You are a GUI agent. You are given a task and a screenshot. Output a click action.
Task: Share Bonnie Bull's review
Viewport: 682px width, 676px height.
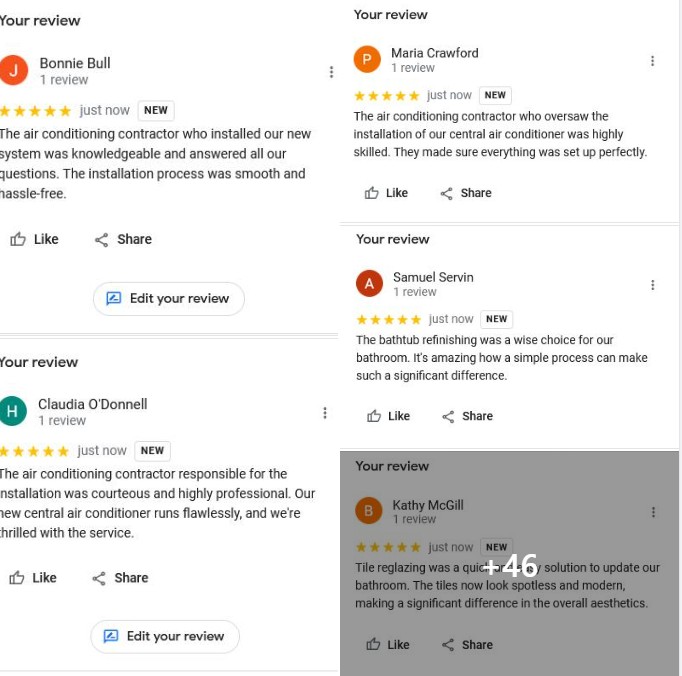tap(123, 239)
